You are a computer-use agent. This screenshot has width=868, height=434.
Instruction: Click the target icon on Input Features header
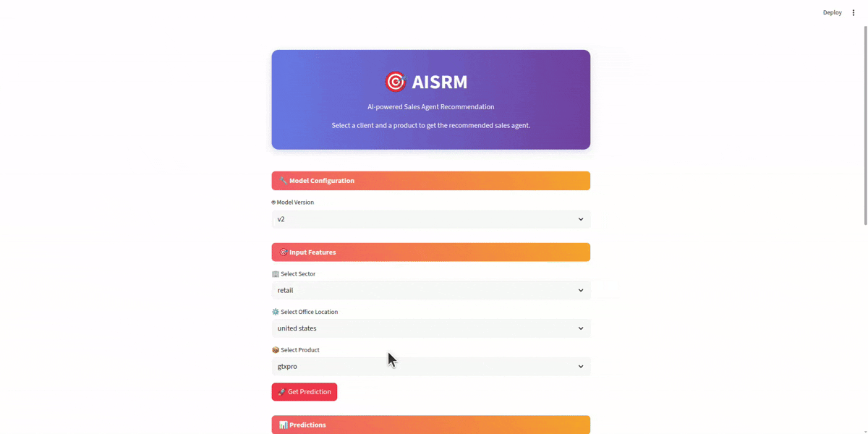pos(282,252)
